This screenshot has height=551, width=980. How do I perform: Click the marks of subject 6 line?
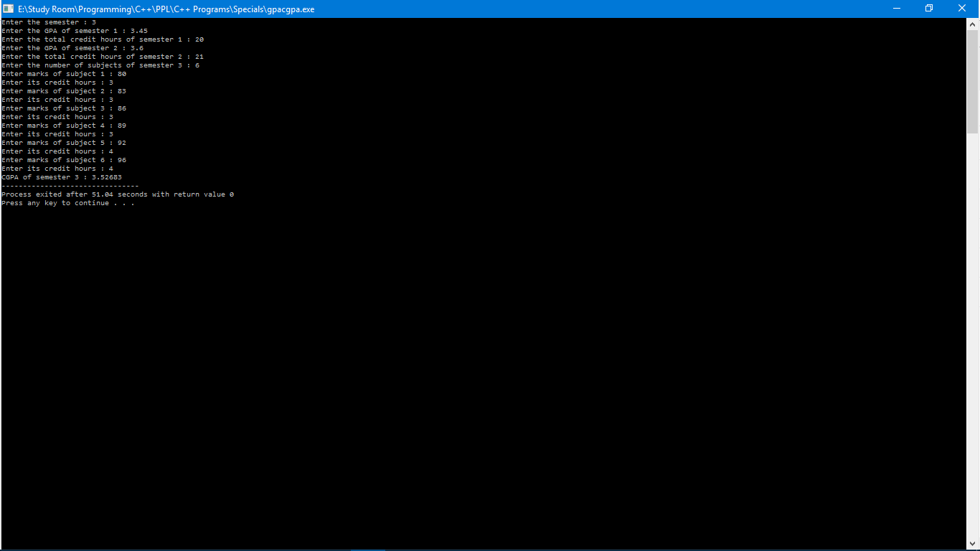(x=63, y=159)
